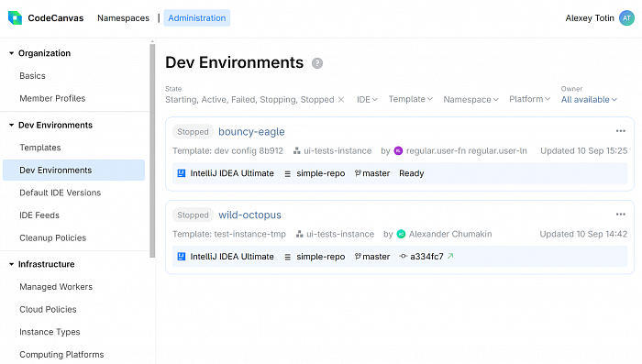Open Member Profiles in sidebar
This screenshot has height=364, width=642.
click(x=52, y=98)
